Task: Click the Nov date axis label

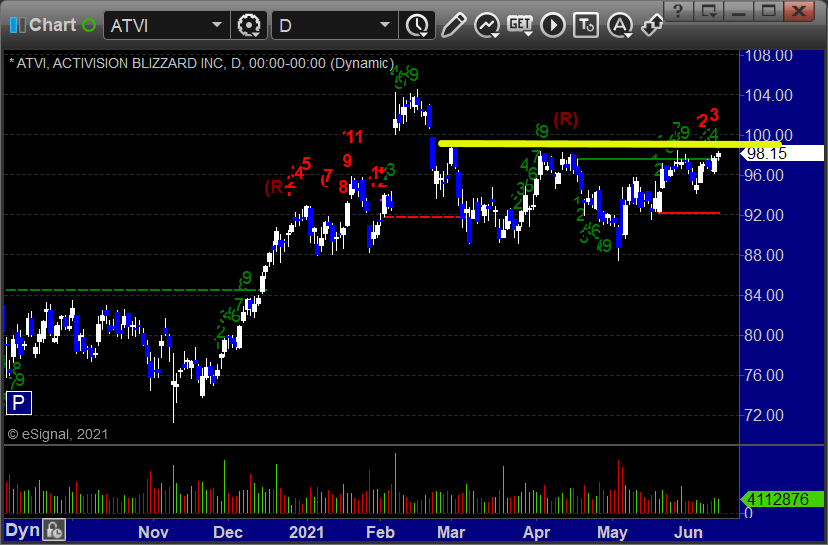Action: [x=153, y=532]
